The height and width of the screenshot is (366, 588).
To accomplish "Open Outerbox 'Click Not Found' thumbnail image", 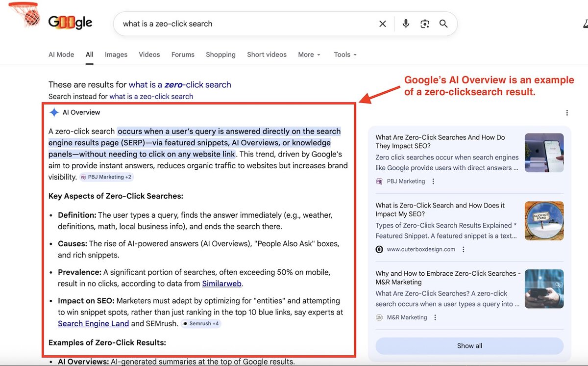I will coord(544,221).
